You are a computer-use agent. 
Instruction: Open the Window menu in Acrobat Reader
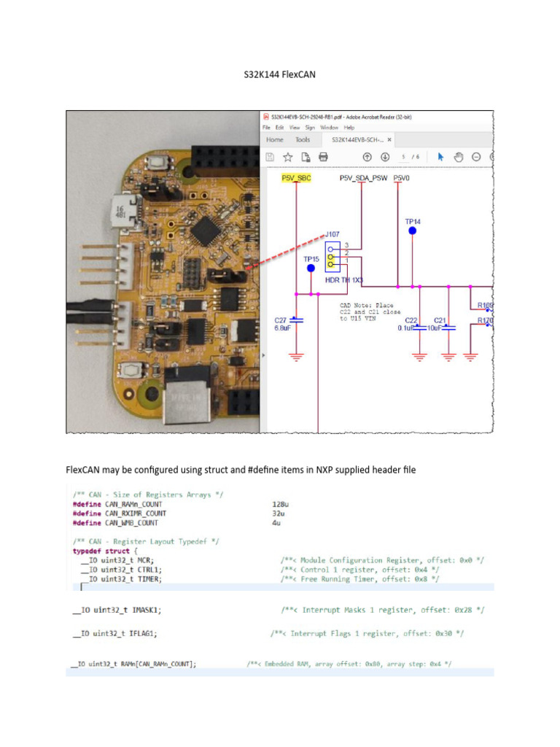329,128
